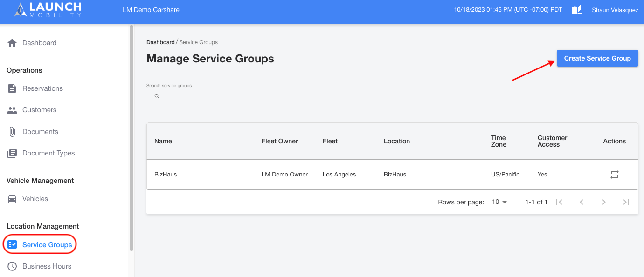Screen dimensions: 644x277
Task: Click the Service Groups breadcrumb text
Action: pos(198,42)
